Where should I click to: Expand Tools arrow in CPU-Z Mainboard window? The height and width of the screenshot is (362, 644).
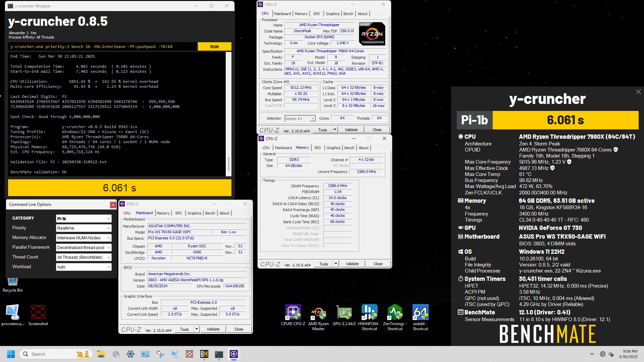(197, 329)
